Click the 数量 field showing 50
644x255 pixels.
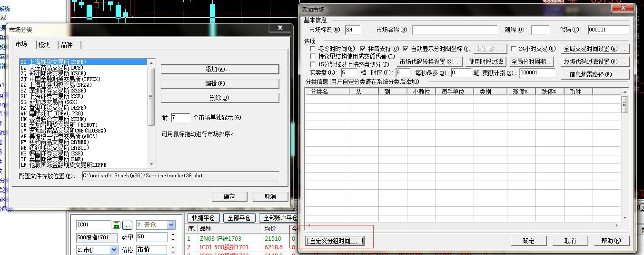[x=152, y=237]
